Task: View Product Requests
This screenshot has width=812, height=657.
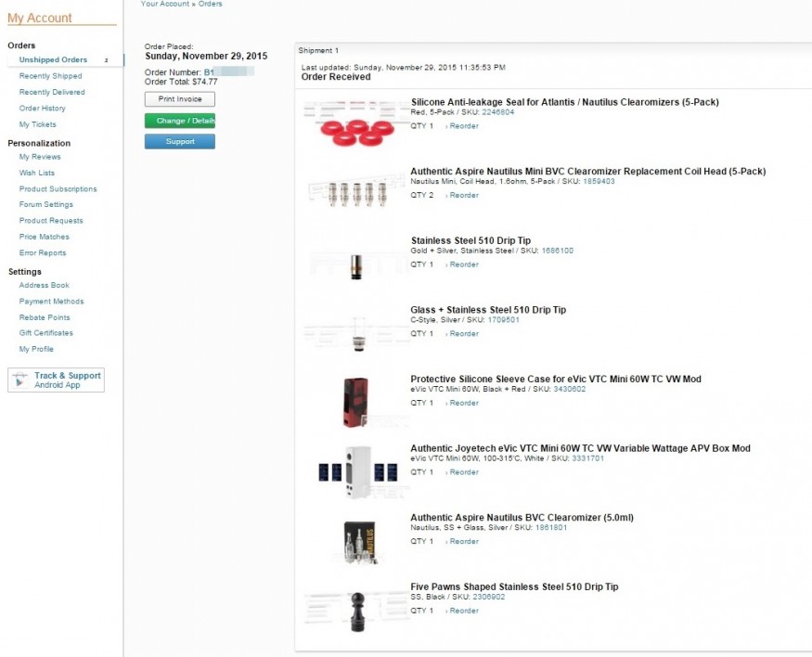Action: 51,220
